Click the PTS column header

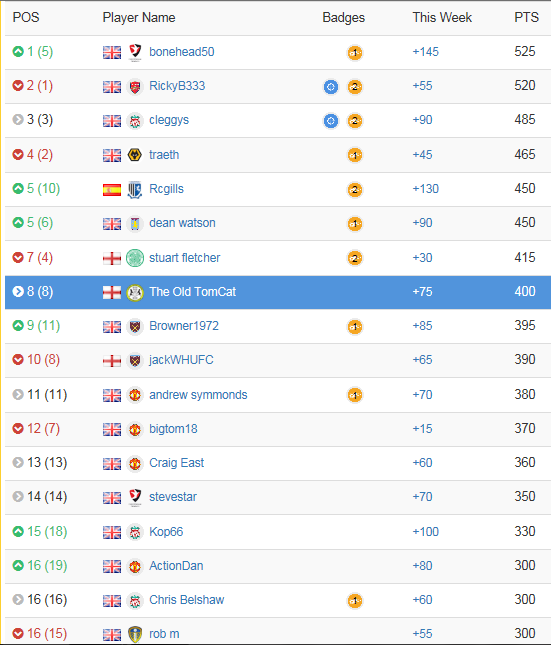pos(526,17)
